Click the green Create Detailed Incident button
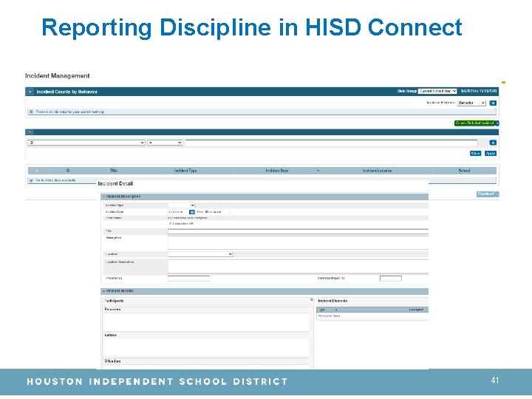 474,123
